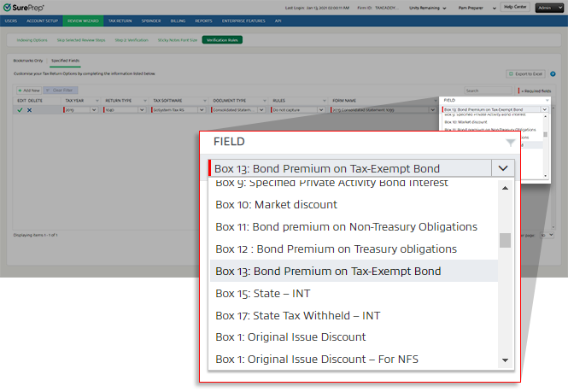568x392 pixels.
Task: Switch to Sticky Notes Font Size tab
Action: [x=178, y=40]
